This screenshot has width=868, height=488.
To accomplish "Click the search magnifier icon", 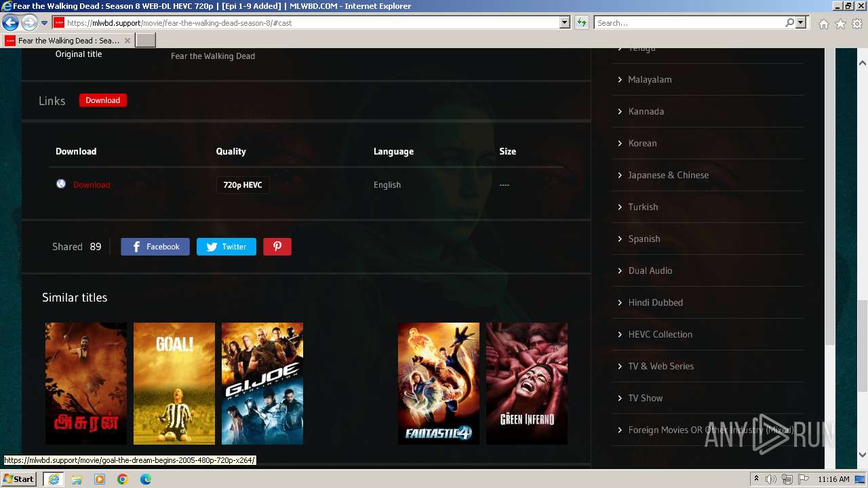I will tap(789, 23).
